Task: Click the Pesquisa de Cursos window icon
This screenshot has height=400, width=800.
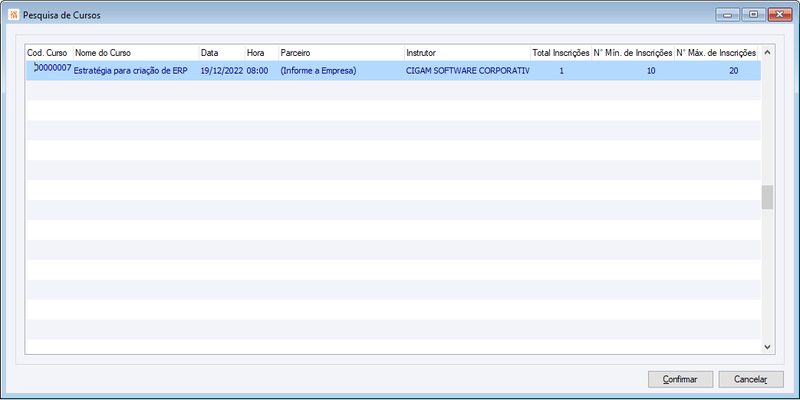Action: pos(14,15)
